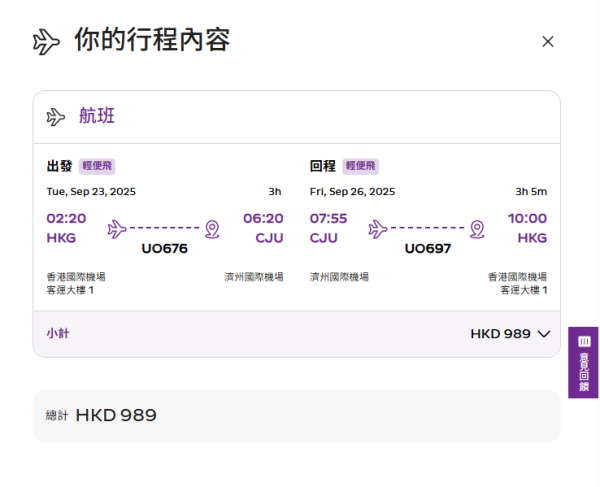Image resolution: width=600 pixels, height=487 pixels.
Task: Click return departure time 07:55
Action: click(x=328, y=218)
